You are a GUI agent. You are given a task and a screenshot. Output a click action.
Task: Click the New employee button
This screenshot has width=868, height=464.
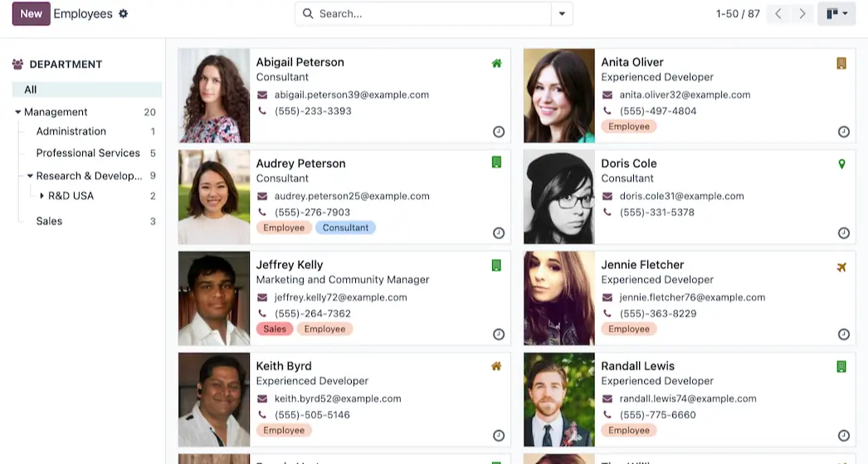(x=31, y=14)
